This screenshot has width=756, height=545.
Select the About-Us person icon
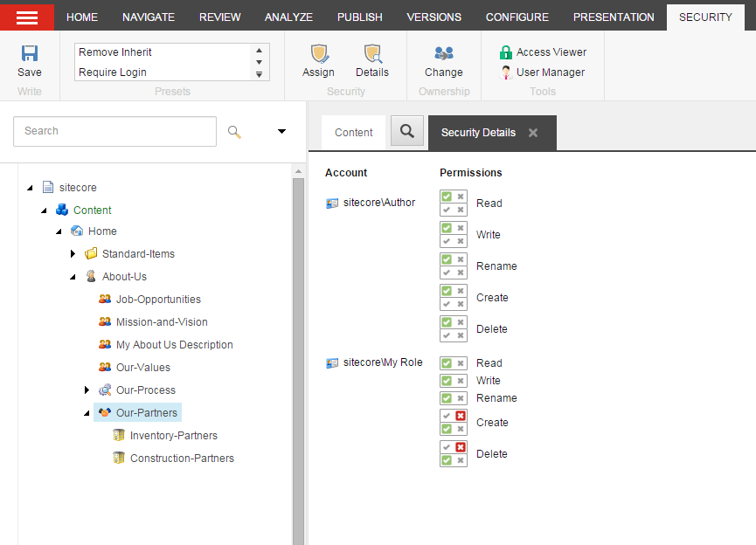91,276
